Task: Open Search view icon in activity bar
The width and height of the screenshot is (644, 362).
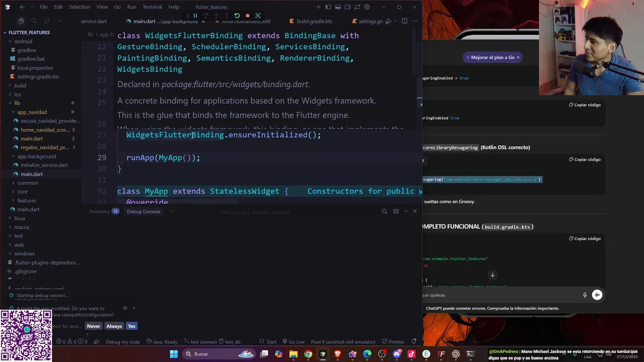Action: [x=34, y=21]
